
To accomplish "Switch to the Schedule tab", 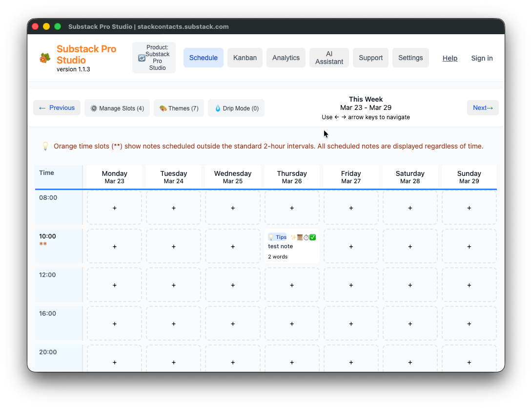I will tap(203, 58).
